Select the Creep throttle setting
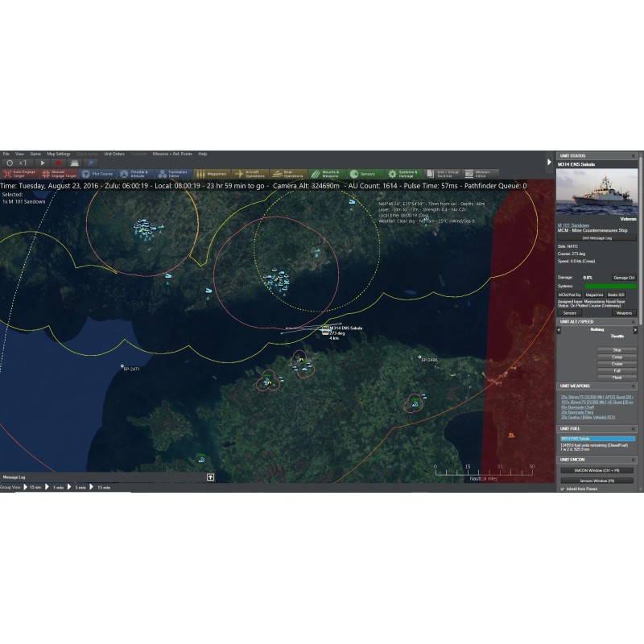644x644 pixels. [x=617, y=357]
